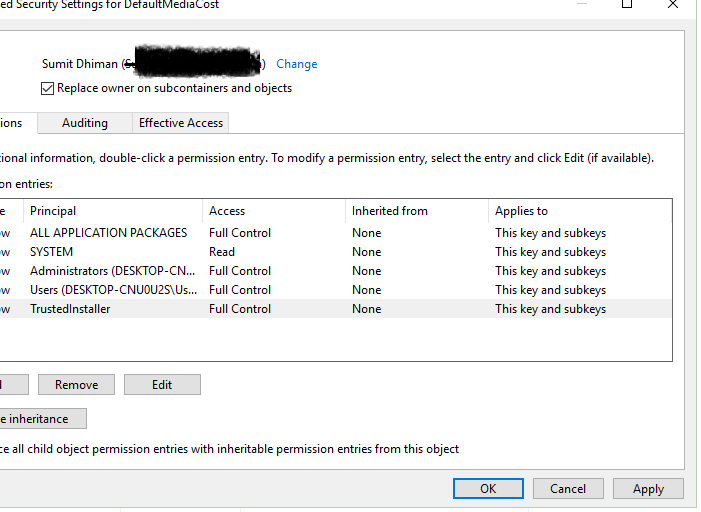Screen dimensions: 701x512
Task: Select the SYSTEM permission entry
Action: point(52,252)
